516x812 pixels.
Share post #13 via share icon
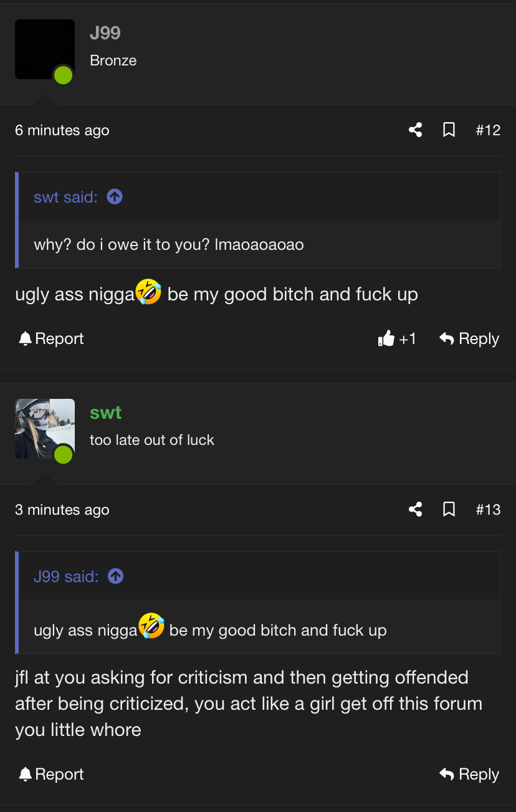[416, 509]
